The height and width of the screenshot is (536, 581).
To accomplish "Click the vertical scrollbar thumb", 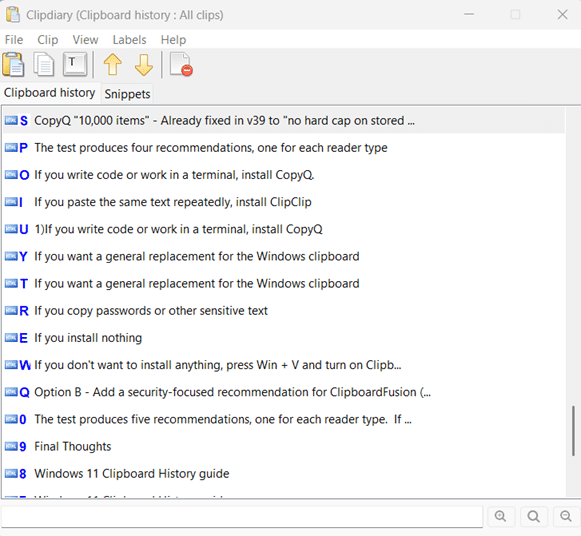I will pyautogui.click(x=573, y=430).
